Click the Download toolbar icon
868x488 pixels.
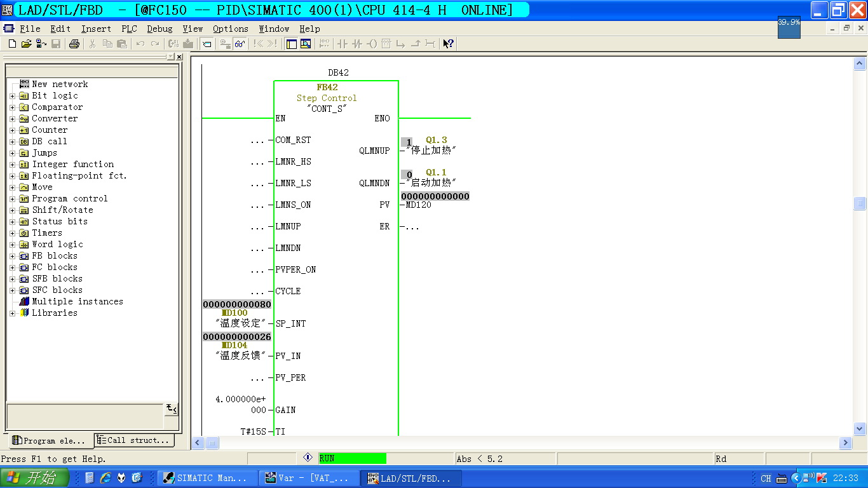tap(188, 44)
